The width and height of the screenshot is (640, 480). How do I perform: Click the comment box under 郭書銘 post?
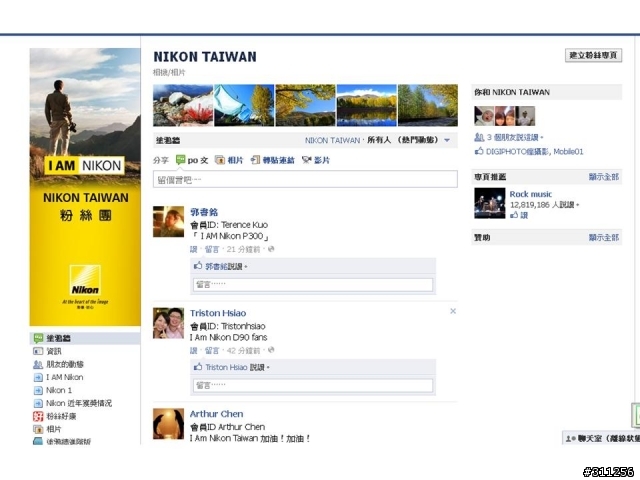tap(313, 284)
